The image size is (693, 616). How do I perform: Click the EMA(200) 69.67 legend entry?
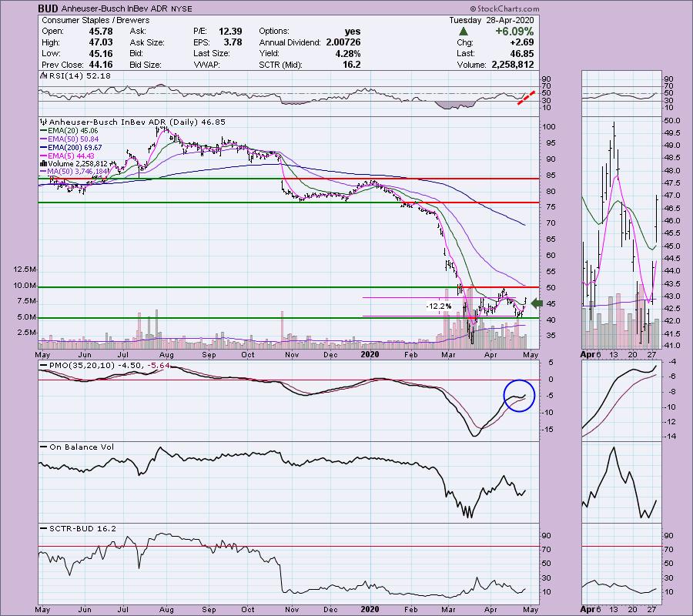pos(71,148)
